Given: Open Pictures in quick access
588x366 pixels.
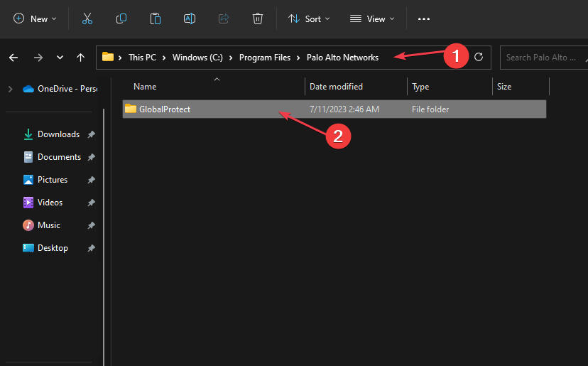Looking at the screenshot, I should [x=53, y=180].
